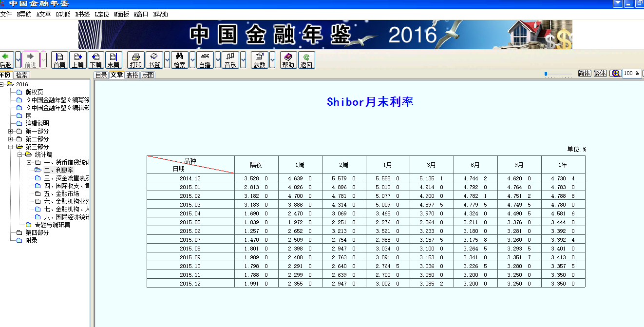644x327 pixels.
Task: Click the greyed 前进 forward button
Action: coord(30,60)
